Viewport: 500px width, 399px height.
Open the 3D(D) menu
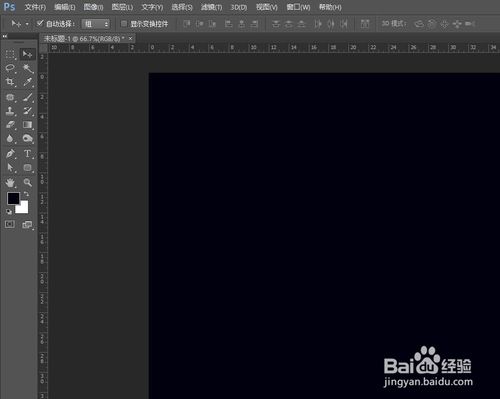[239, 7]
